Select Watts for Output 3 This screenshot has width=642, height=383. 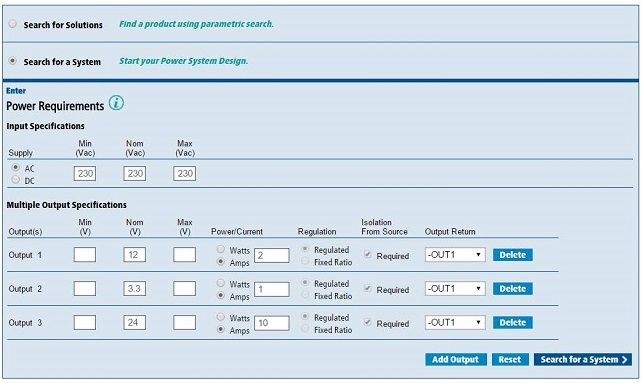[x=221, y=317]
